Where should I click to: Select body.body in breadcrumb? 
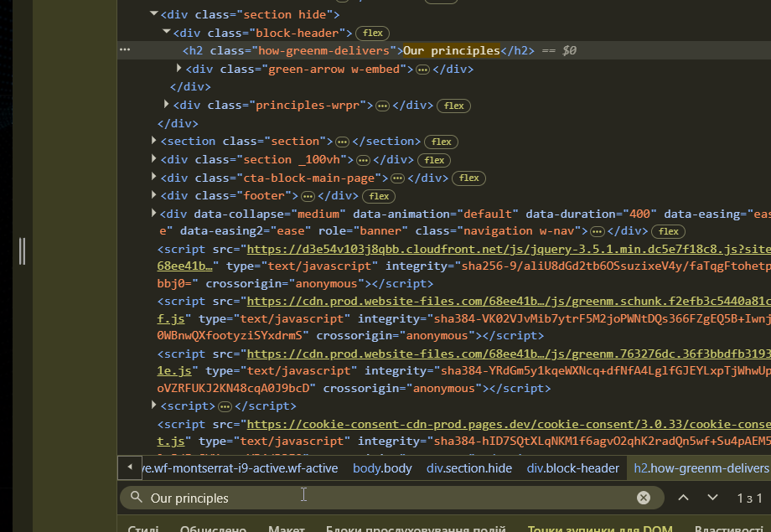click(x=382, y=468)
